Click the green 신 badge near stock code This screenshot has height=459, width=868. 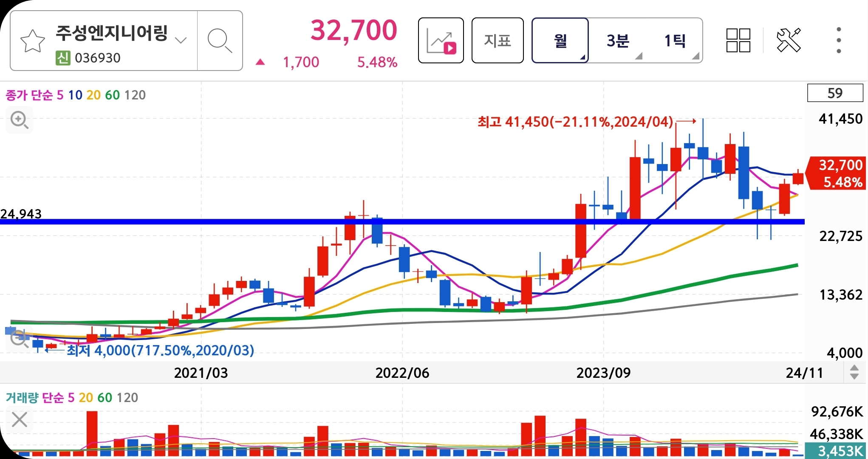click(63, 58)
